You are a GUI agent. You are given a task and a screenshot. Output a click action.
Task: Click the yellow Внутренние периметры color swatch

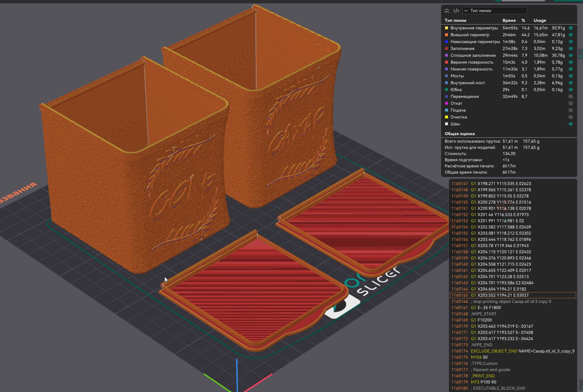[x=446, y=28]
